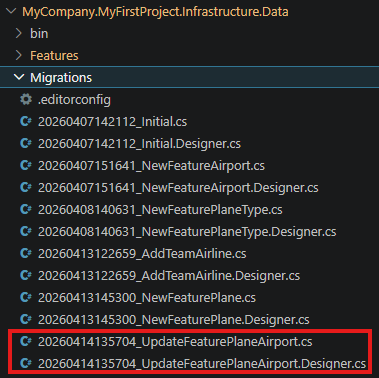Click C# icon of 20260407151641_NewFeatureAirport.cs
This screenshot has height=378, width=379.
(26, 165)
